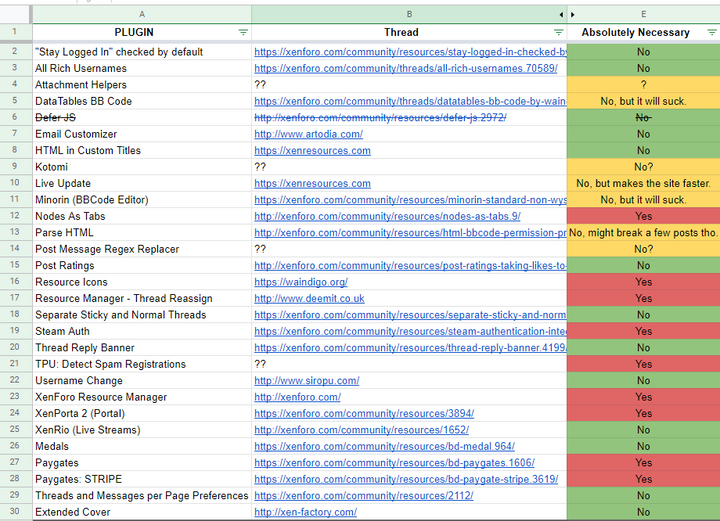Select row 15 header
The height and width of the screenshot is (521, 720).
pos(16,266)
